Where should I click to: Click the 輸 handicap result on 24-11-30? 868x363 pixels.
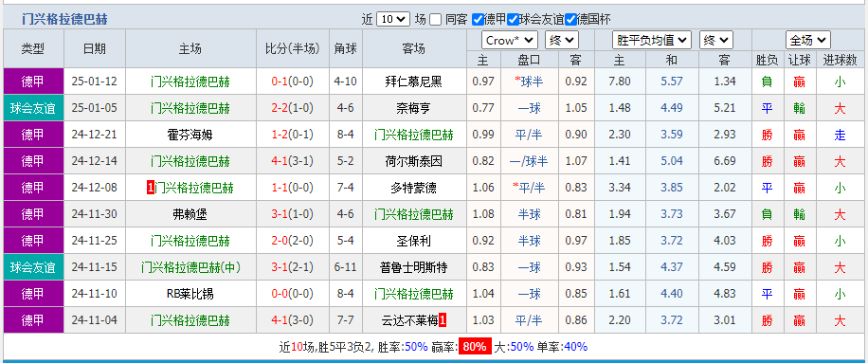(x=800, y=214)
